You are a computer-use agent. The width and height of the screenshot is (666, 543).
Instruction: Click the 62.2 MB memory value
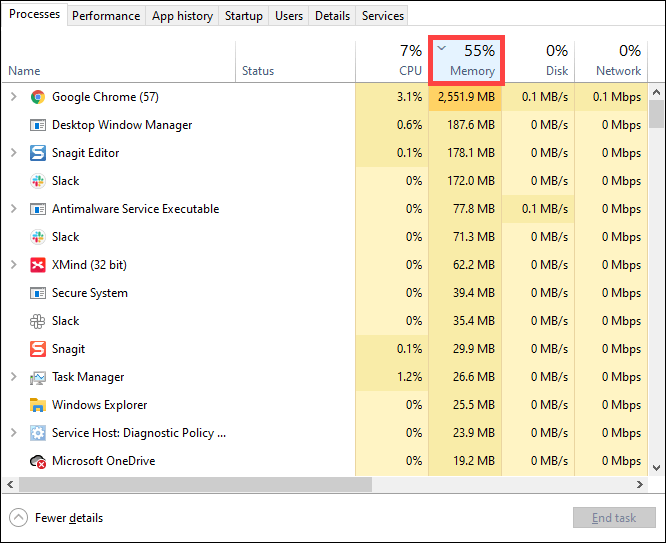tap(474, 265)
